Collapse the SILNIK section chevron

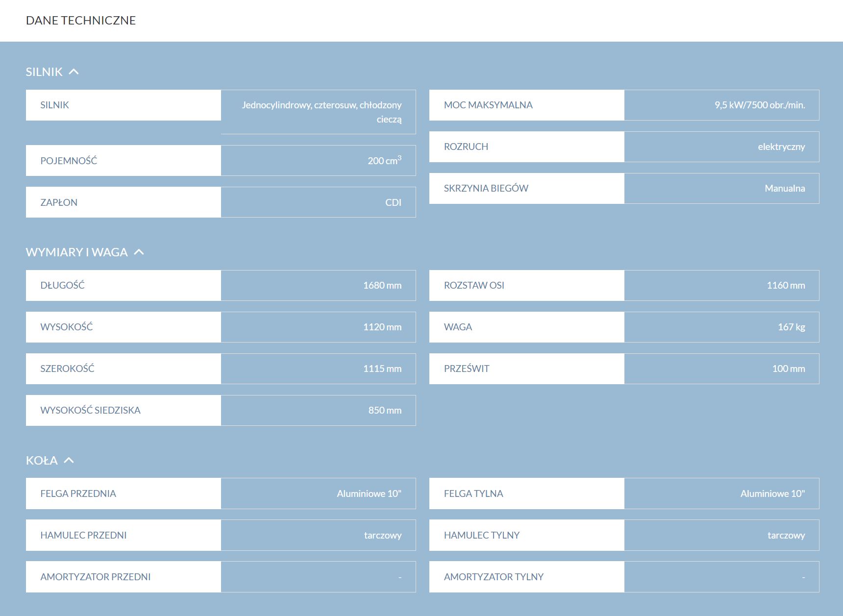(74, 72)
